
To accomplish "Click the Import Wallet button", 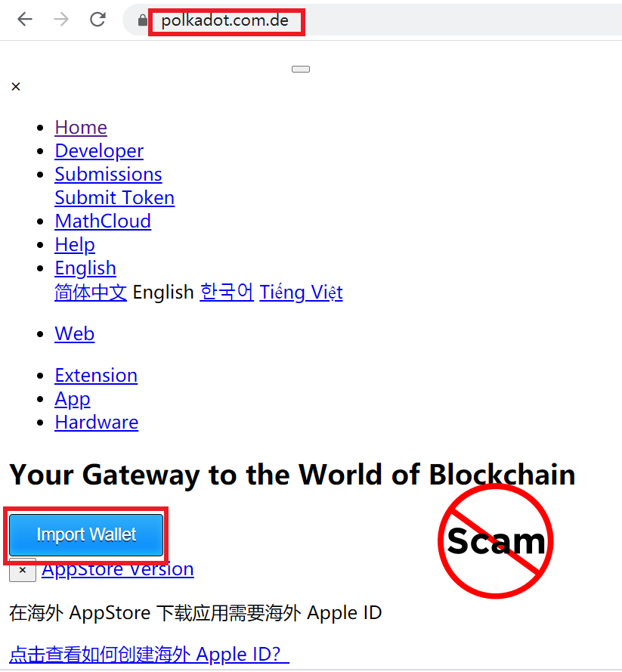I will coord(86,535).
